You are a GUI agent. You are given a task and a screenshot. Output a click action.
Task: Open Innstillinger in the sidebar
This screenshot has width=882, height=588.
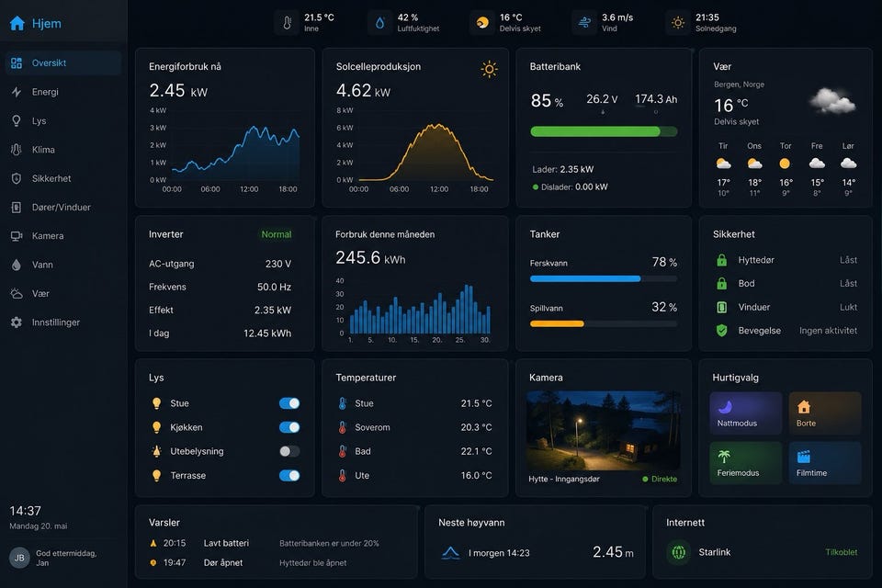click(63, 322)
